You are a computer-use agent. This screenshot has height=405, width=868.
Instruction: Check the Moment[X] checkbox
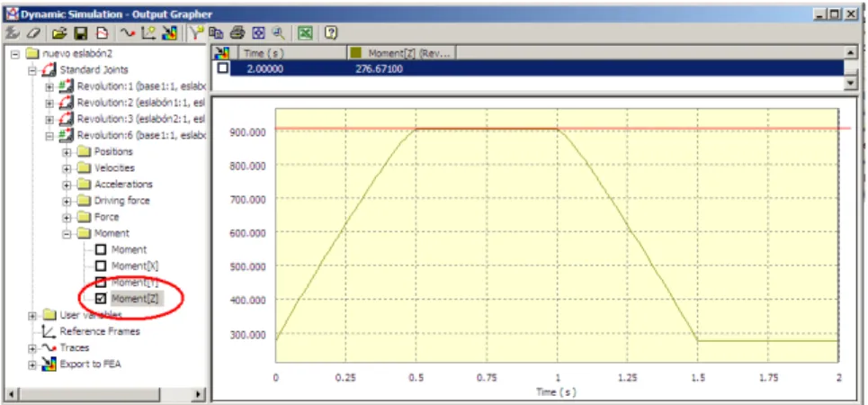[101, 265]
